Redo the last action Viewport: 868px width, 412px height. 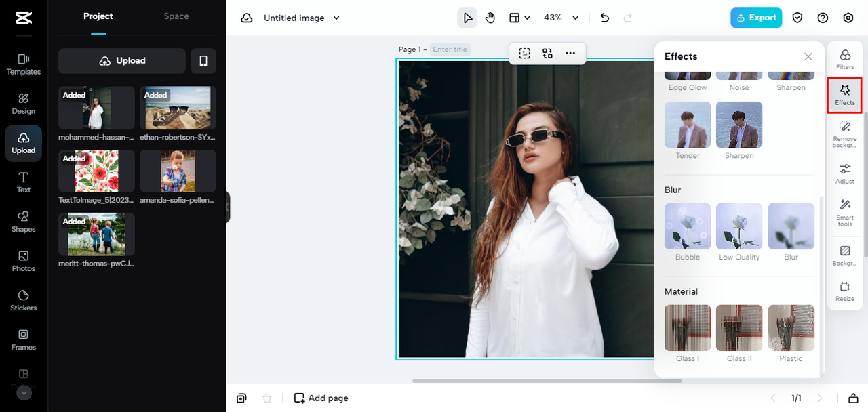(627, 18)
